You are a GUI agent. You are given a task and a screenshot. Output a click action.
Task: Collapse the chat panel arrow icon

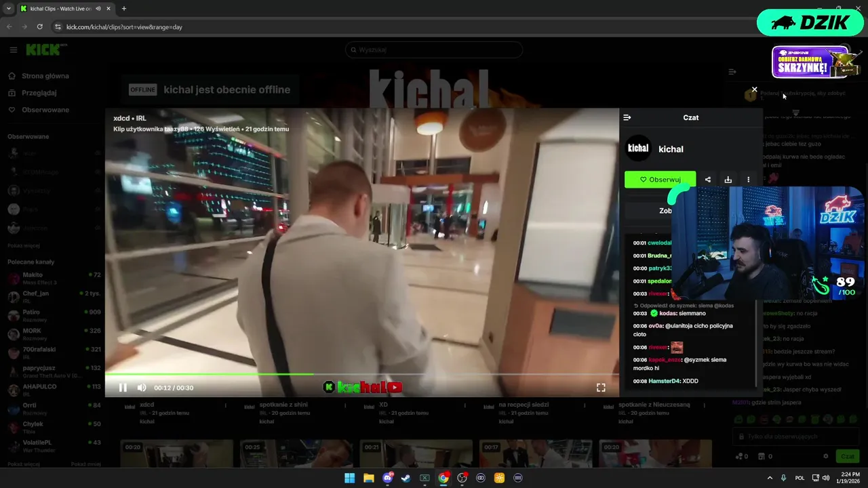[x=627, y=117]
